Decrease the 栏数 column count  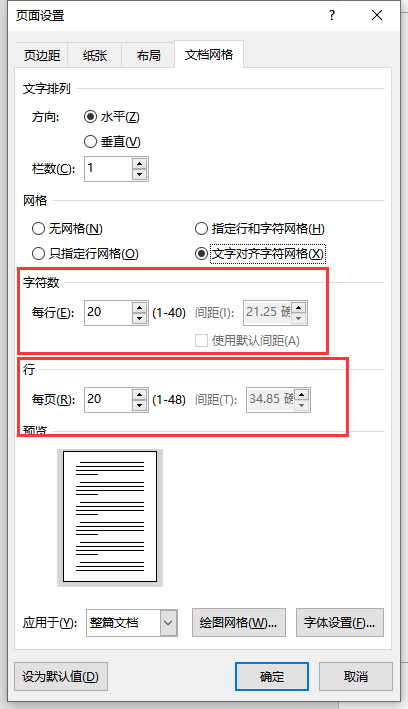(140, 175)
